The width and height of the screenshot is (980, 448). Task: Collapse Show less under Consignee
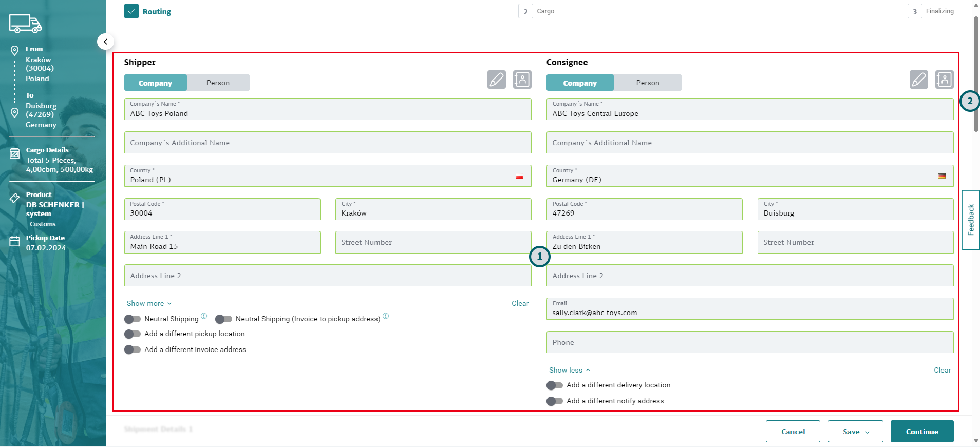point(569,371)
